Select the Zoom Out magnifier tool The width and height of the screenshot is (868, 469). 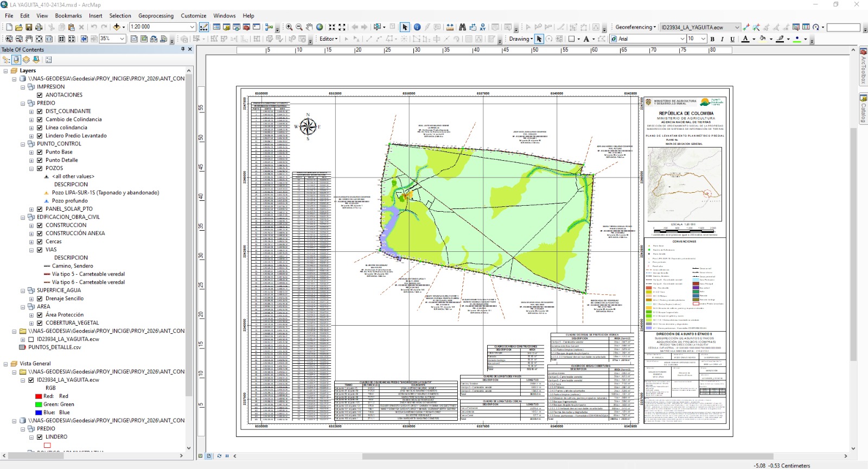[299, 27]
